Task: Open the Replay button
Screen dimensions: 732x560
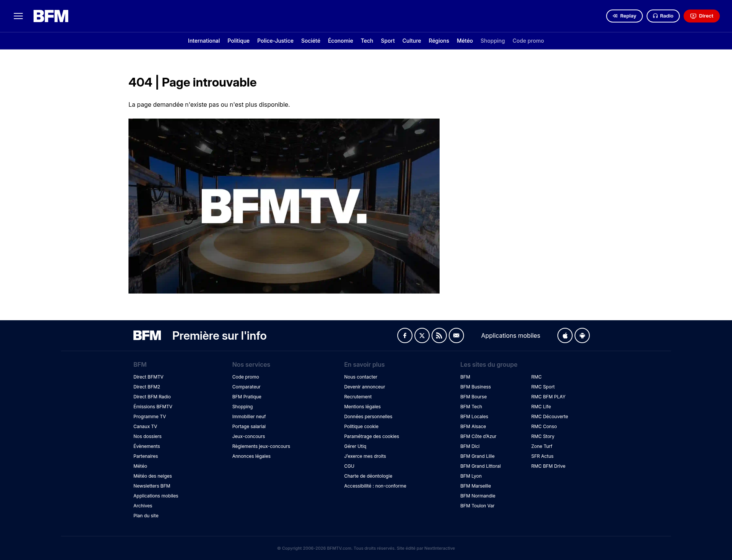Action: [624, 16]
